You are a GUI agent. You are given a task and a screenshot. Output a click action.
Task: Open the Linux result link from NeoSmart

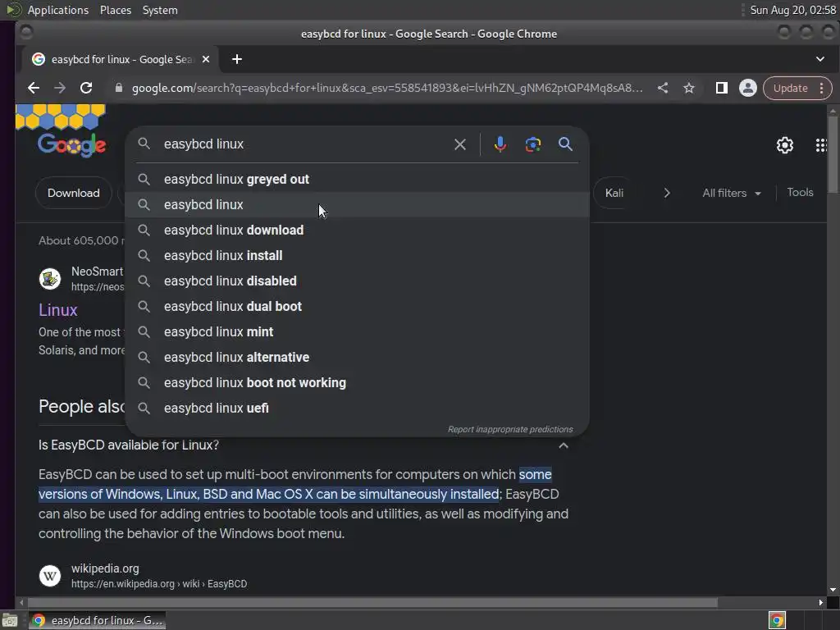point(58,310)
